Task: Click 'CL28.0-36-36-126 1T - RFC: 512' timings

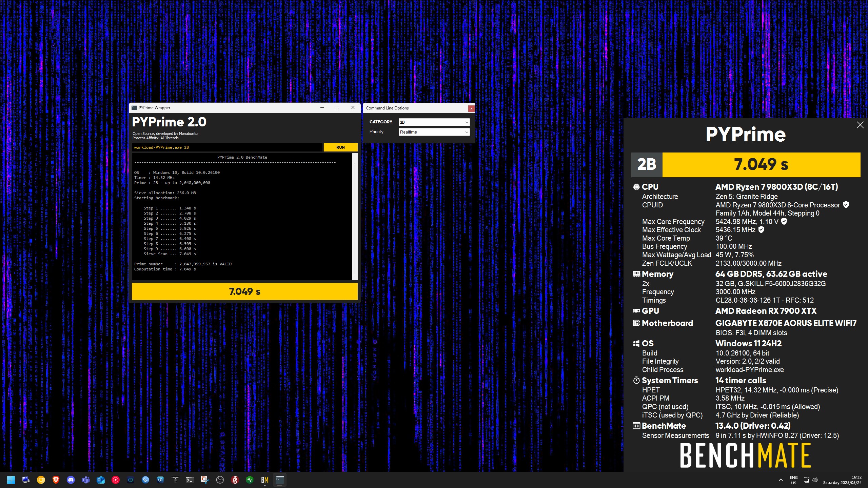Action: [765, 300]
